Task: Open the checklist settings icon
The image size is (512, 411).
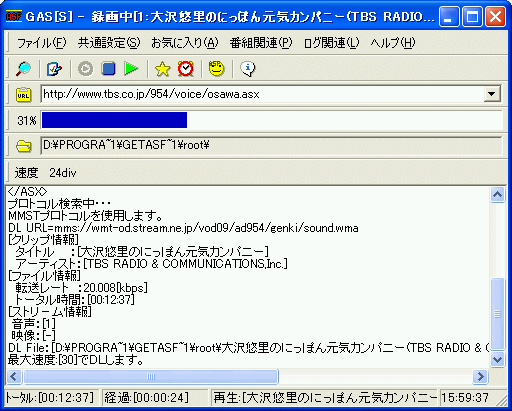Action: pos(54,69)
